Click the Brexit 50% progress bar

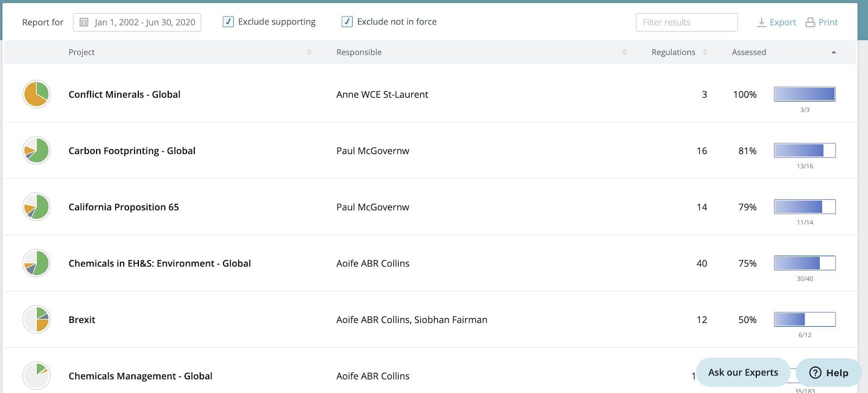pos(805,319)
